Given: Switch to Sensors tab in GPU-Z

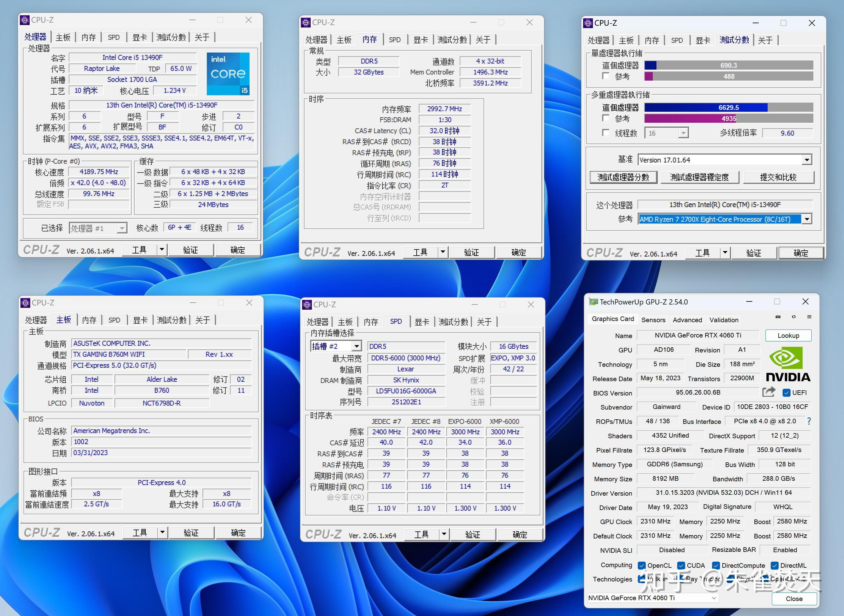Looking at the screenshot, I should tap(653, 319).
